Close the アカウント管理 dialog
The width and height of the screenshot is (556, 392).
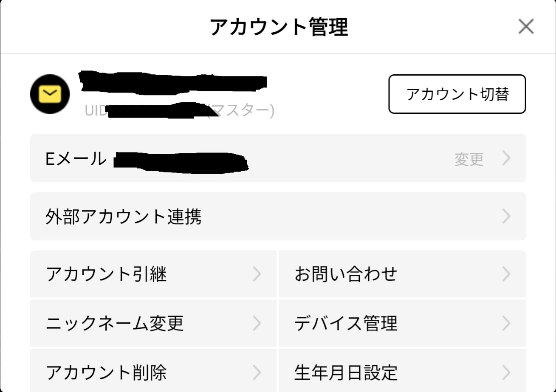(x=526, y=27)
